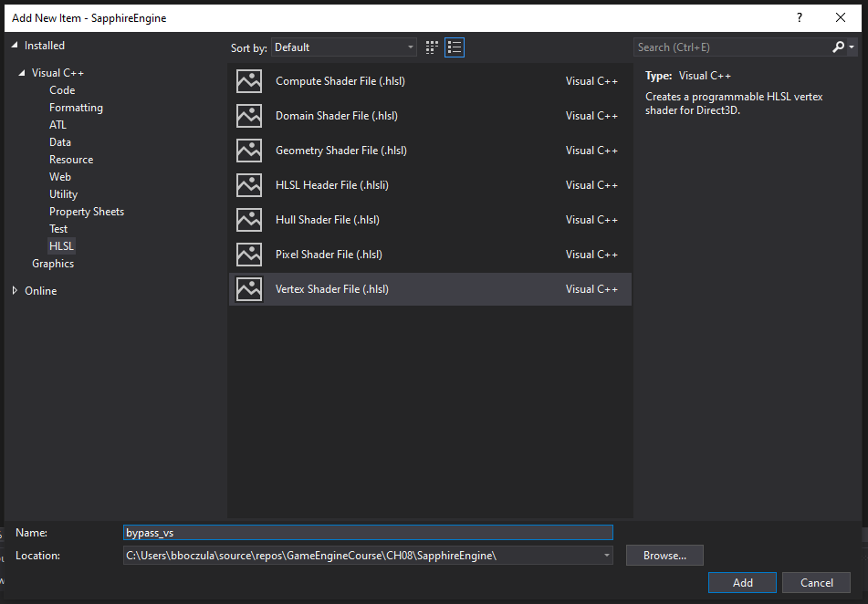Click the Hull Shader File icon
Viewport: 868px width, 604px height.
tap(249, 220)
